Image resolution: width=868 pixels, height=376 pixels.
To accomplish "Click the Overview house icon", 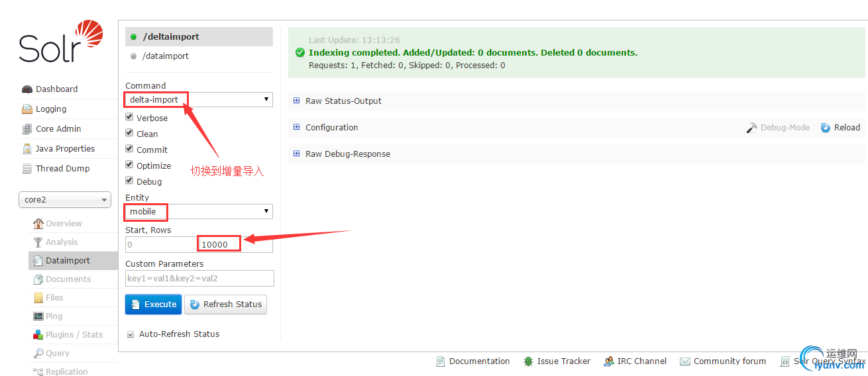I will (38, 224).
